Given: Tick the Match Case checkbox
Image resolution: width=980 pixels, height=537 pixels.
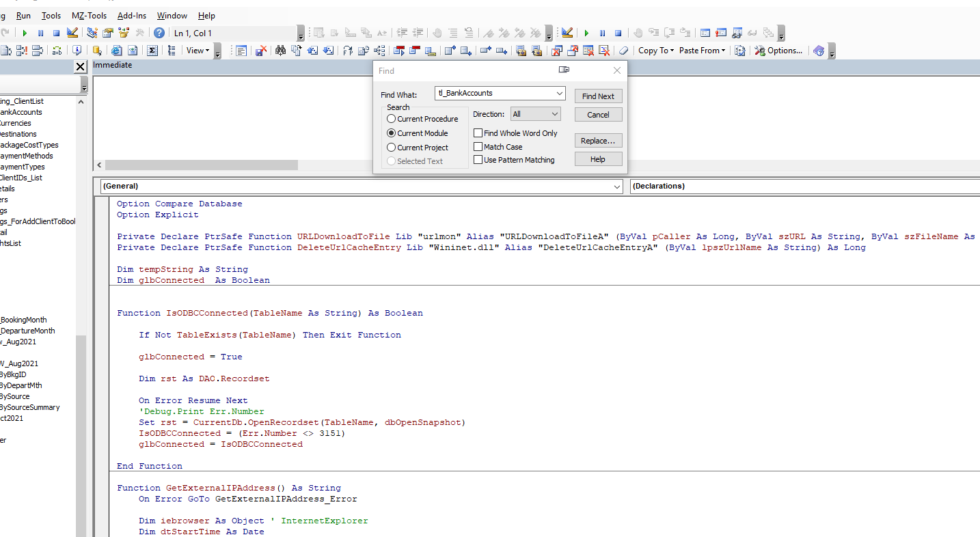Looking at the screenshot, I should 478,147.
